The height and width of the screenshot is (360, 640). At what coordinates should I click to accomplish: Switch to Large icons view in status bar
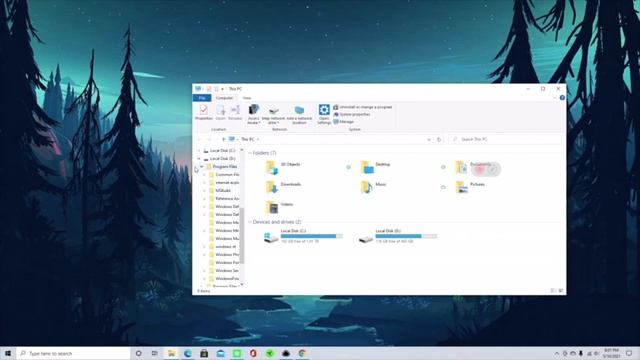pyautogui.click(x=561, y=291)
